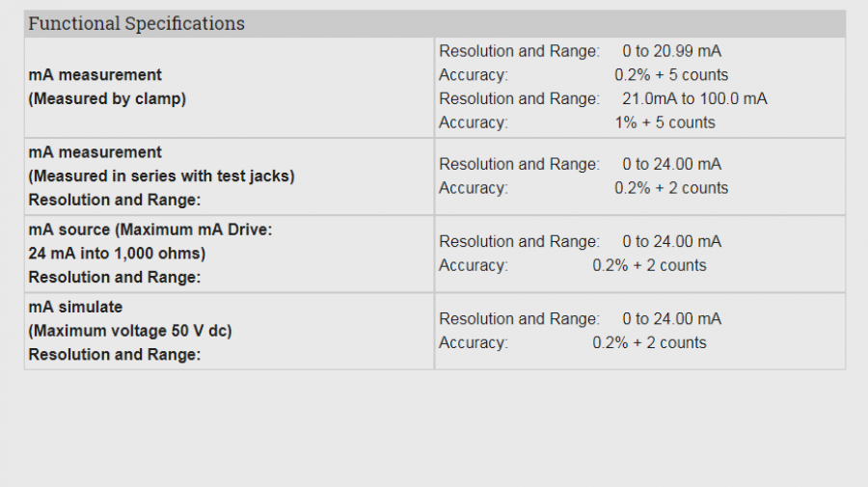Click the test jacks 0.2% + 2 counts accuracy value
The height and width of the screenshot is (487, 868).
671,188
